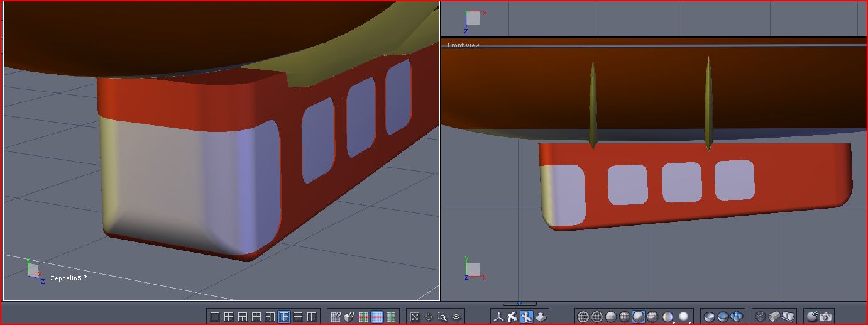Viewport: 868px width, 325px height.
Task: Click the gray cylinder tube icon
Action: click(775, 317)
